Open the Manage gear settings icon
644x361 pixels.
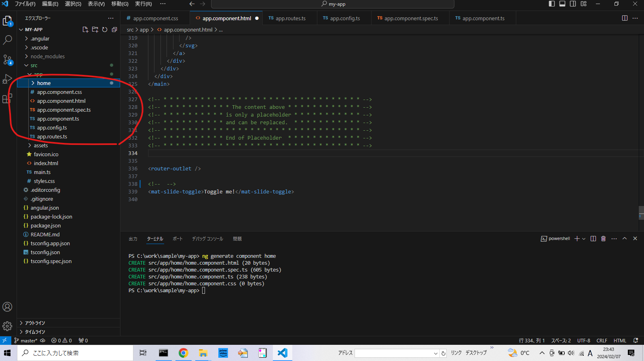point(7,326)
